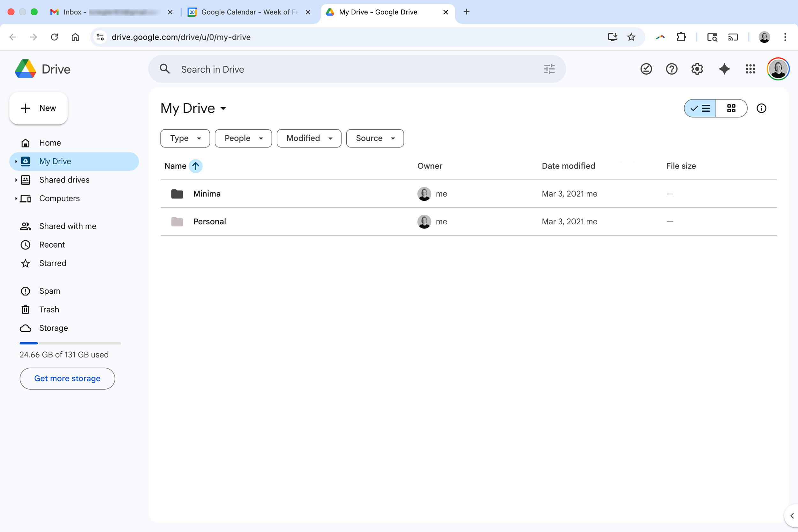Click the New button
The height and width of the screenshot is (532, 798).
click(38, 108)
